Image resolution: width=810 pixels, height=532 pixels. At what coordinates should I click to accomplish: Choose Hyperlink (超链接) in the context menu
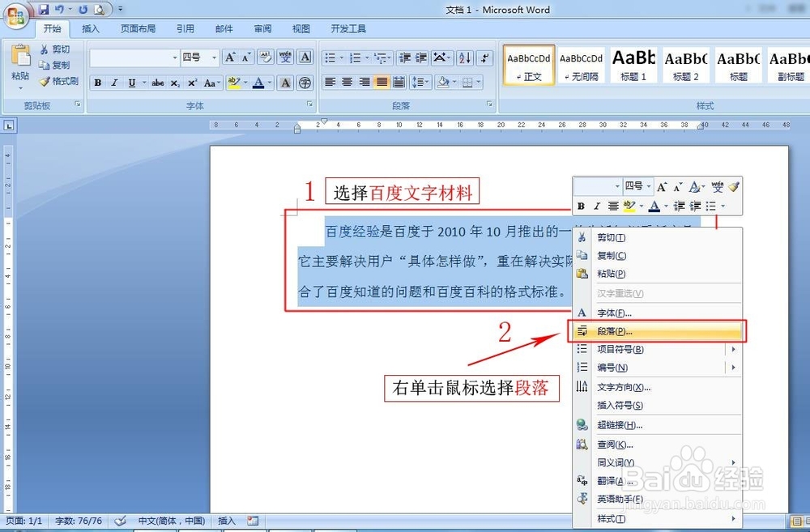[x=658, y=426]
